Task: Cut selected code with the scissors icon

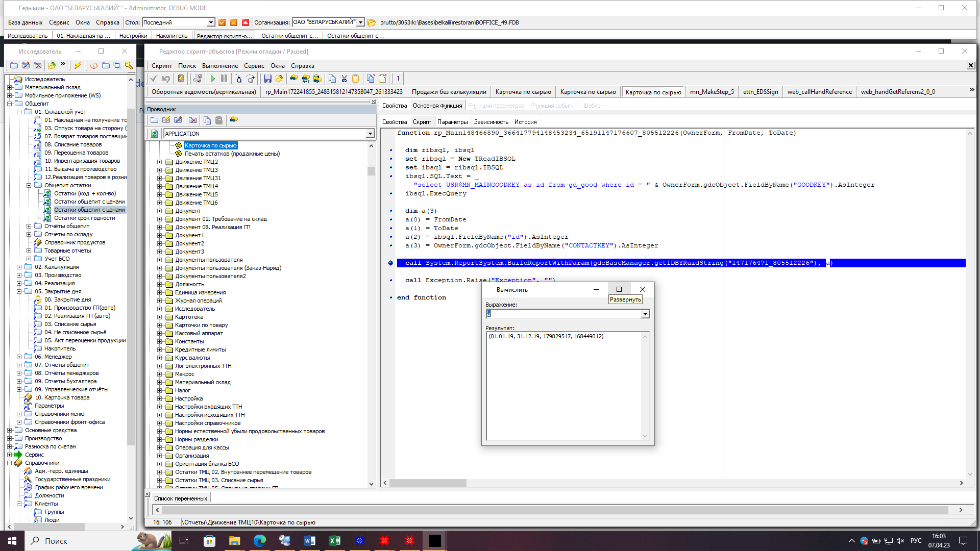Action: (x=344, y=79)
